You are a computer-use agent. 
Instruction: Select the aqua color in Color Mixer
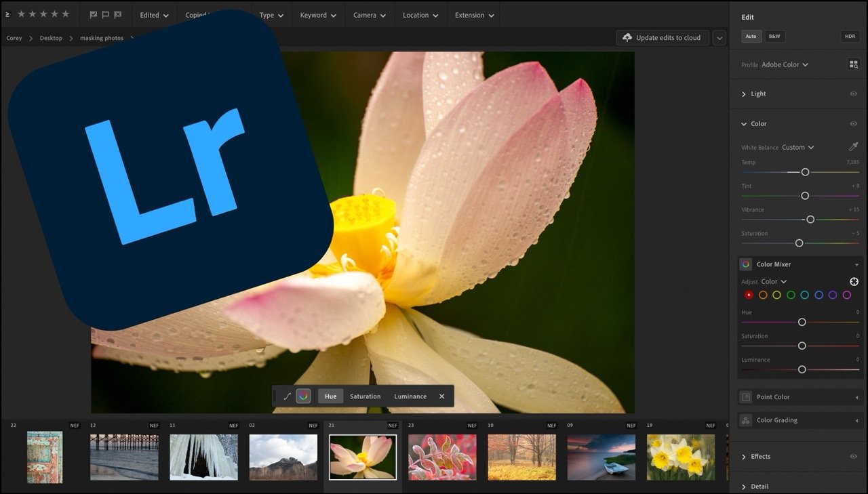tap(804, 295)
